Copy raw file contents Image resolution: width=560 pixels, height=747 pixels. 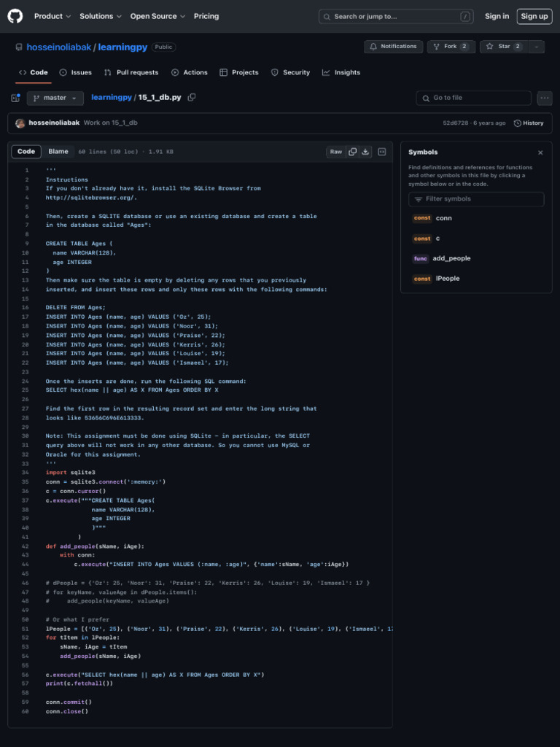(x=352, y=152)
